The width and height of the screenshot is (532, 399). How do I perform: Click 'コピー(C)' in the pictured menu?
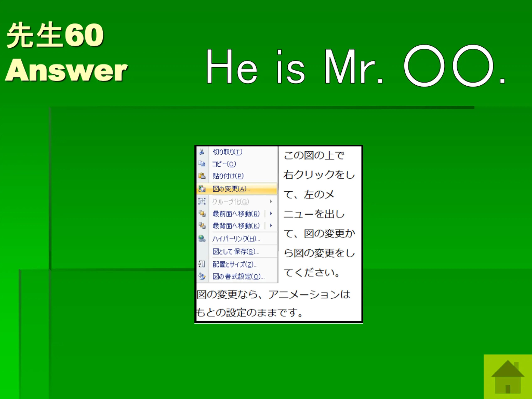tap(224, 164)
